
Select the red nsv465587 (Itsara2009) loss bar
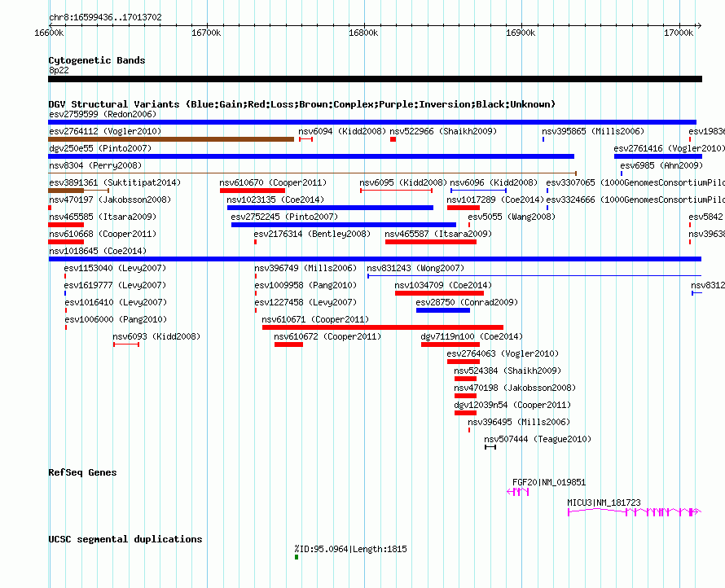coord(430,242)
